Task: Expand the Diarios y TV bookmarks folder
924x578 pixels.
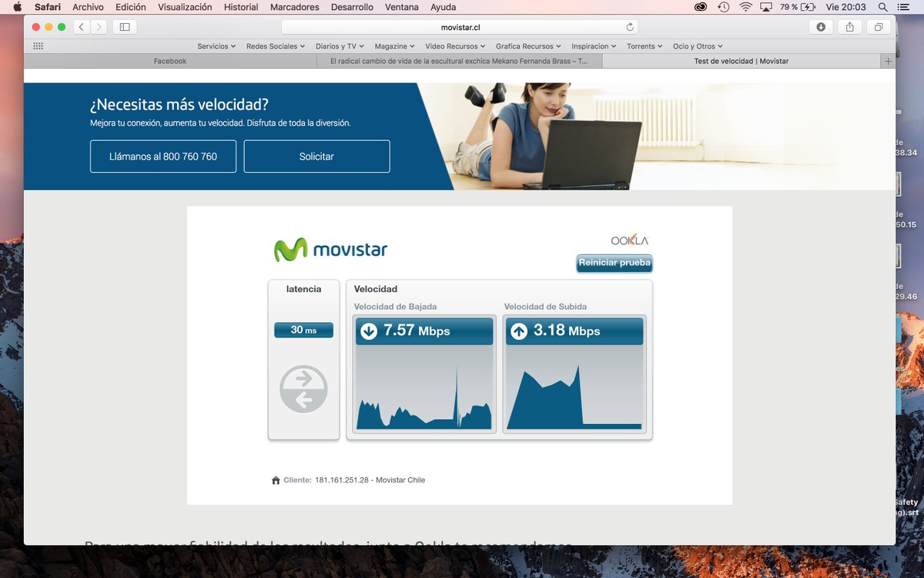Action: (x=340, y=46)
